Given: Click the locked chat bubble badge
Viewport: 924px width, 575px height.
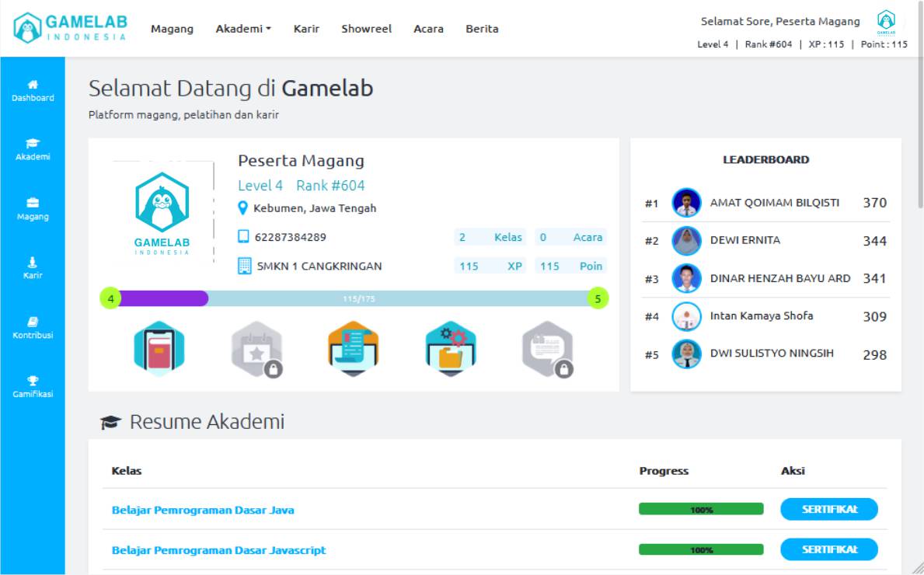Looking at the screenshot, I should [x=548, y=349].
